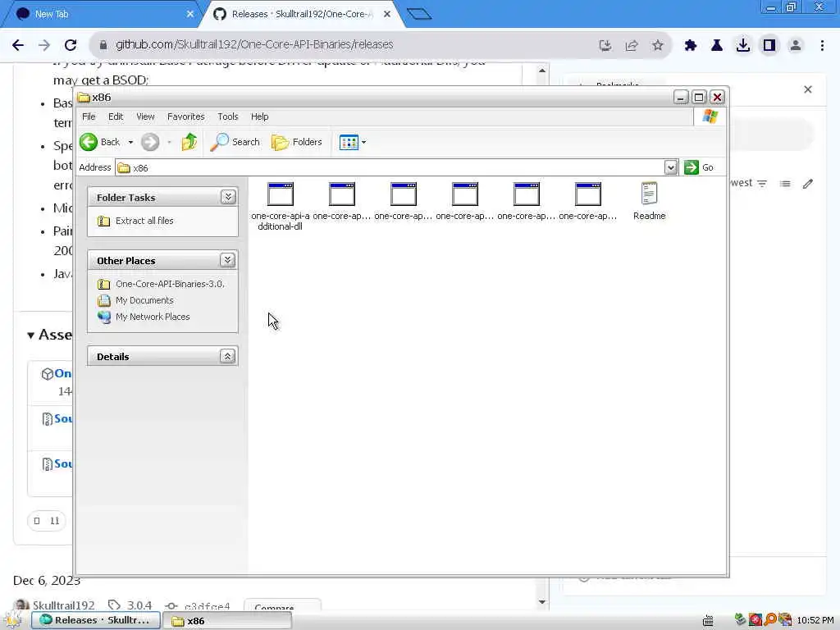
Task: Click the Address bar field showing x86
Action: point(390,167)
